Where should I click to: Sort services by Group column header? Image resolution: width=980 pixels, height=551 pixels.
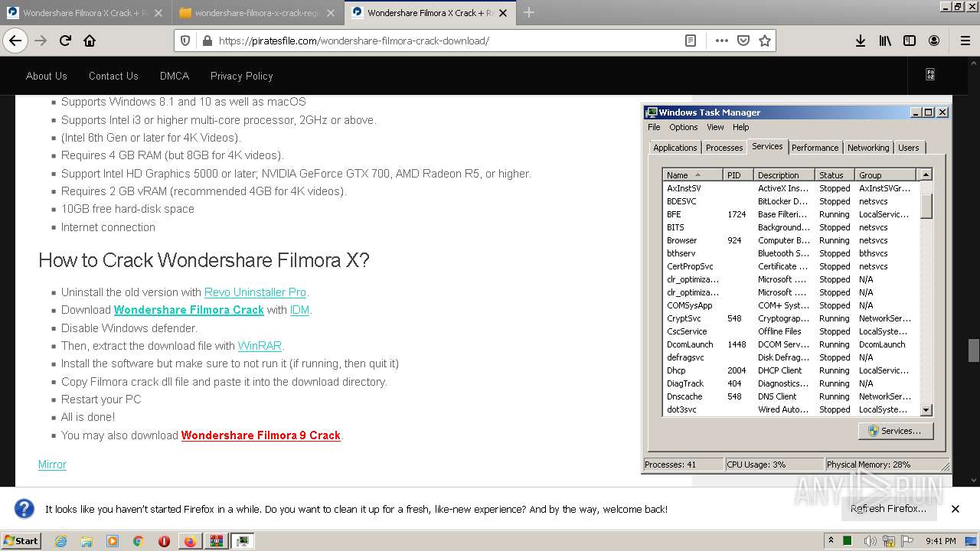pos(885,174)
